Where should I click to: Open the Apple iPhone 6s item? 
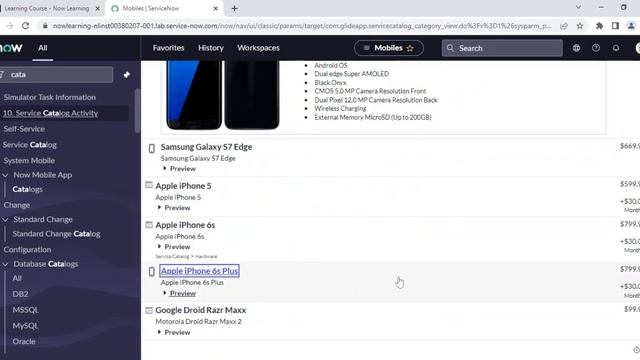point(185,225)
